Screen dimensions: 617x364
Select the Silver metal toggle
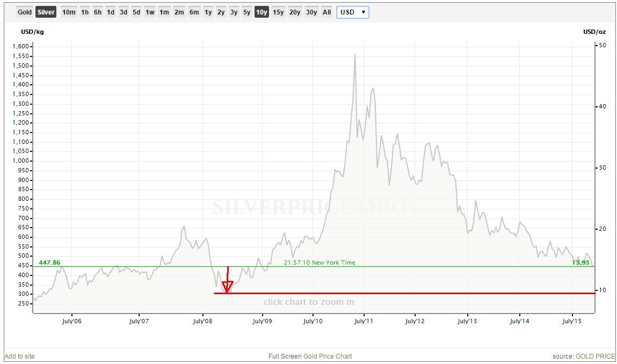[46, 12]
